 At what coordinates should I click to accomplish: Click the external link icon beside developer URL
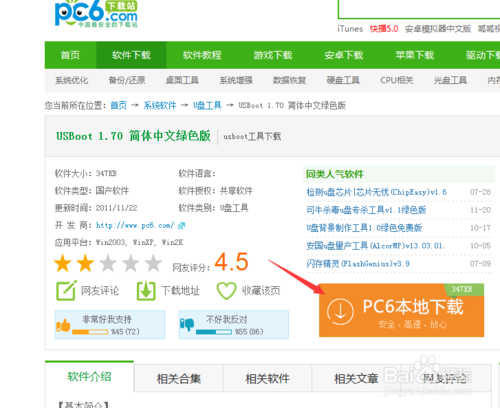tap(181, 226)
